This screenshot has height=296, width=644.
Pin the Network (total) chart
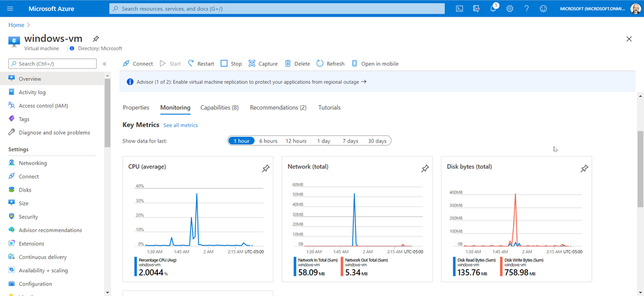[x=425, y=168]
